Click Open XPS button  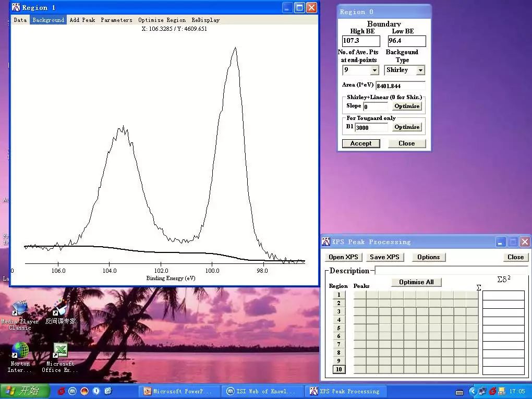[x=343, y=257]
